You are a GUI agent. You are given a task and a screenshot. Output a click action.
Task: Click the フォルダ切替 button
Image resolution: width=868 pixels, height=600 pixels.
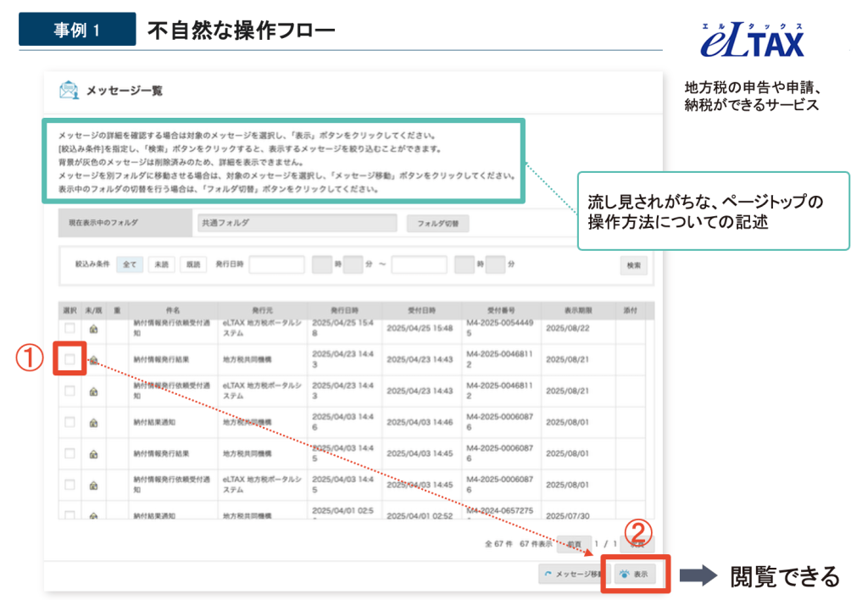(x=437, y=224)
